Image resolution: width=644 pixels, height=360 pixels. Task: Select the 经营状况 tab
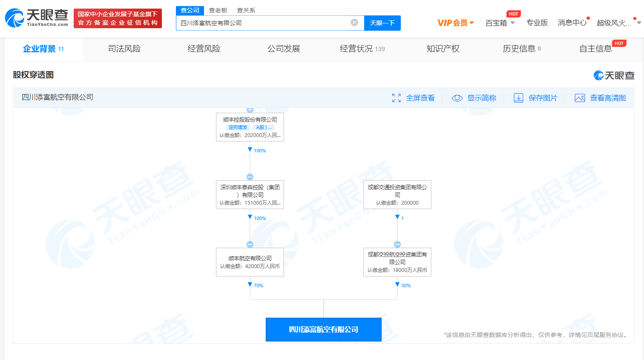[362, 49]
